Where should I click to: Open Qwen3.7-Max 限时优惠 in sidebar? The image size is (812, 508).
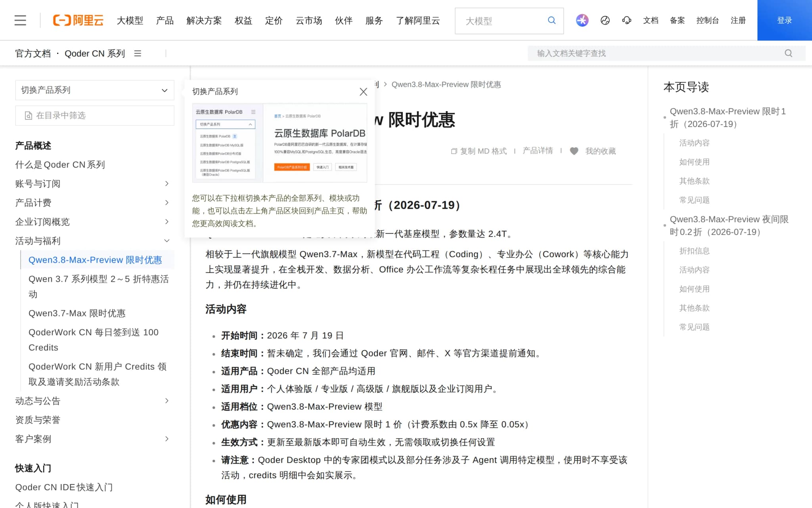pos(77,314)
